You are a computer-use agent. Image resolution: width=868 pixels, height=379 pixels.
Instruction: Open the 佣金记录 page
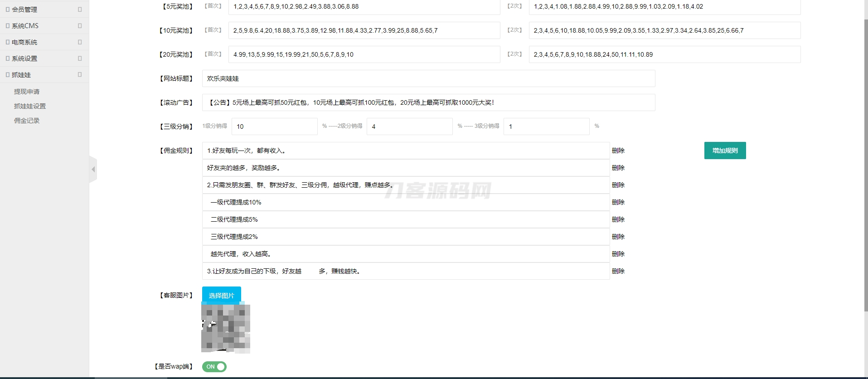tap(27, 121)
